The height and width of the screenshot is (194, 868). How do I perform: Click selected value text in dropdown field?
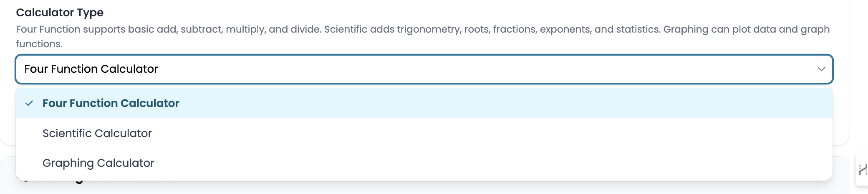[91, 69]
